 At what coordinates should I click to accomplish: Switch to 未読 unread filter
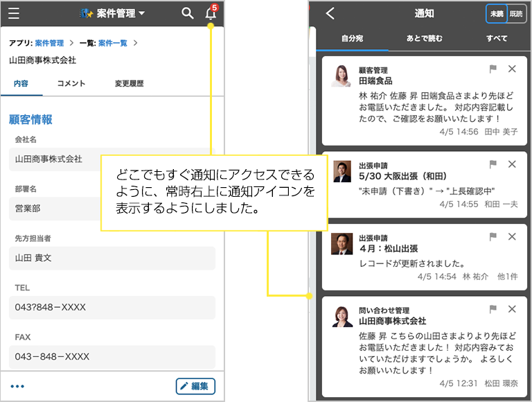(x=497, y=14)
